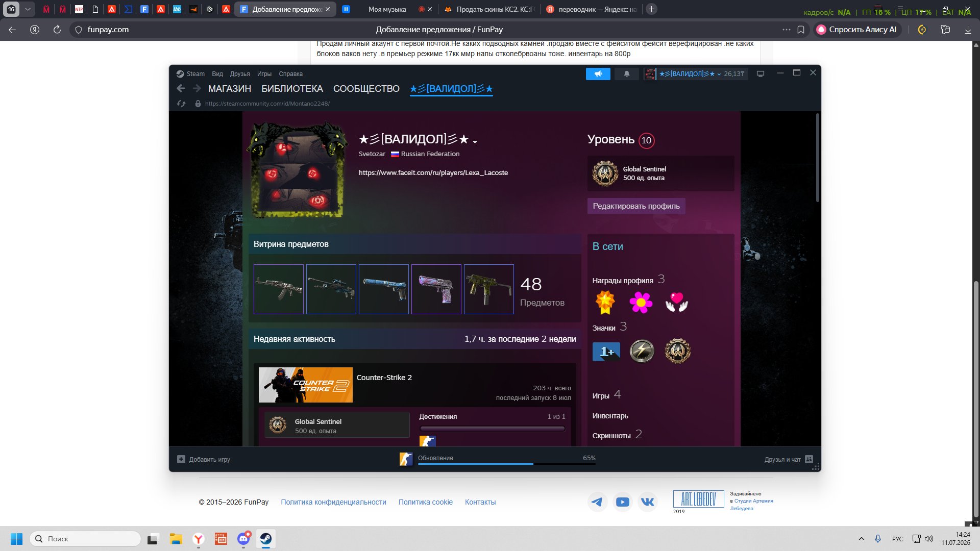Image resolution: width=980 pixels, height=551 pixels.
Task: Open the "Игры" menu in Steam
Action: (264, 74)
